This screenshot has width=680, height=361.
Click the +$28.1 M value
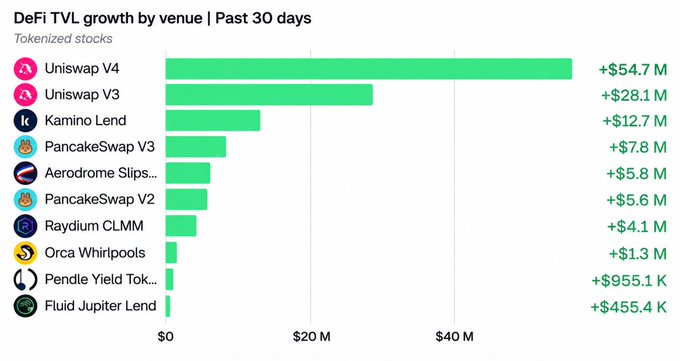[x=634, y=95]
